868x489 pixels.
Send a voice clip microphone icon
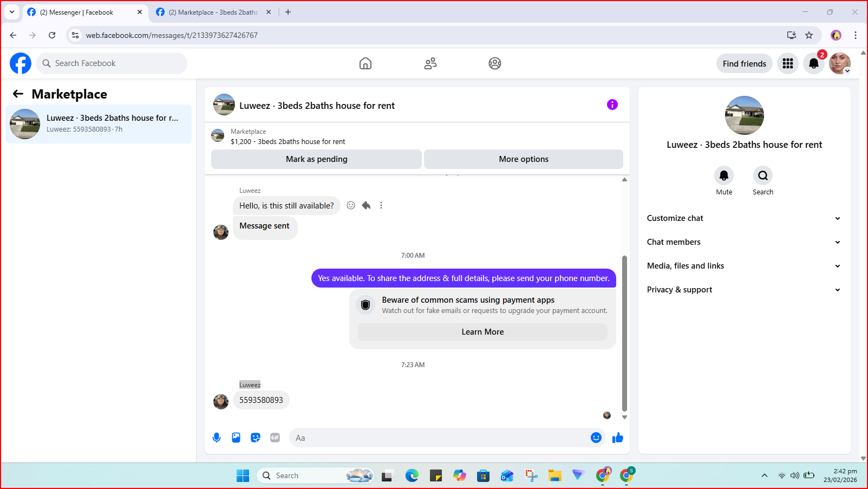217,438
